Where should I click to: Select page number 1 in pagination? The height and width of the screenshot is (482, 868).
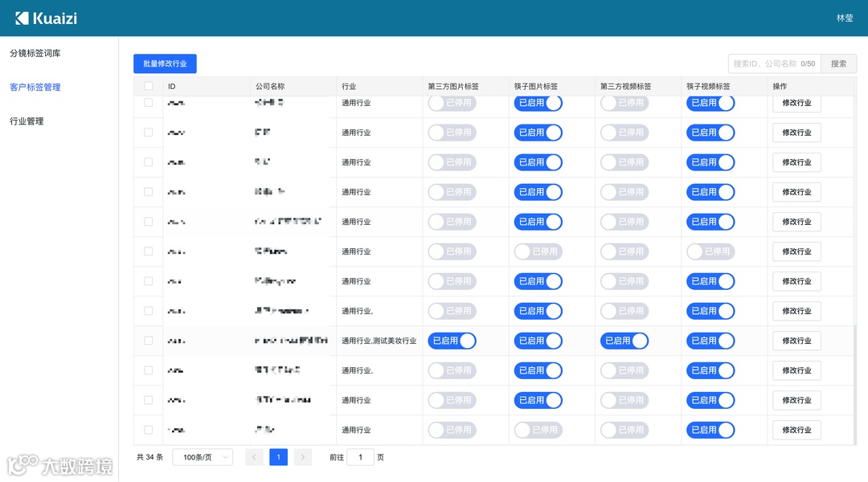pos(278,456)
